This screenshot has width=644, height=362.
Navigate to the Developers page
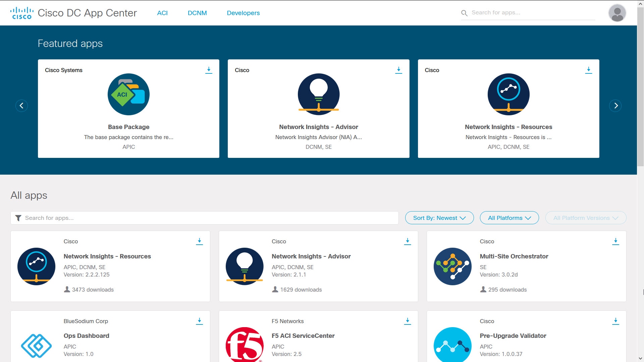(x=243, y=13)
